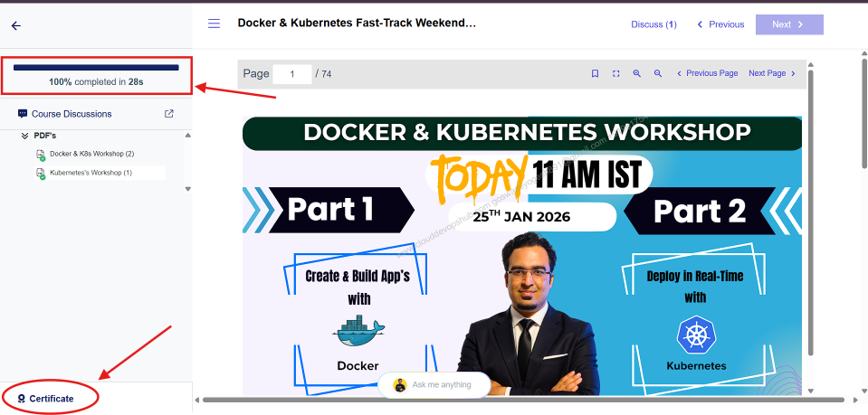Collapse the PDF's section

point(24,136)
